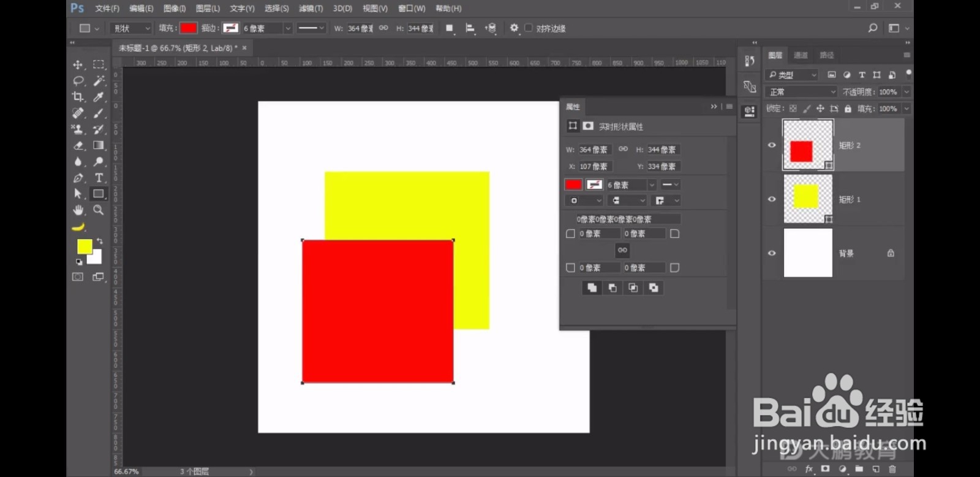Select the Pen tool
Image resolution: width=980 pixels, height=477 pixels.
click(78, 178)
